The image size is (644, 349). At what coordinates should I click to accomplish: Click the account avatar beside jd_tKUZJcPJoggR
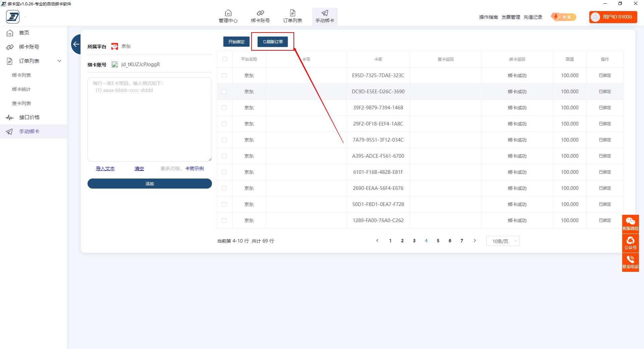(115, 64)
